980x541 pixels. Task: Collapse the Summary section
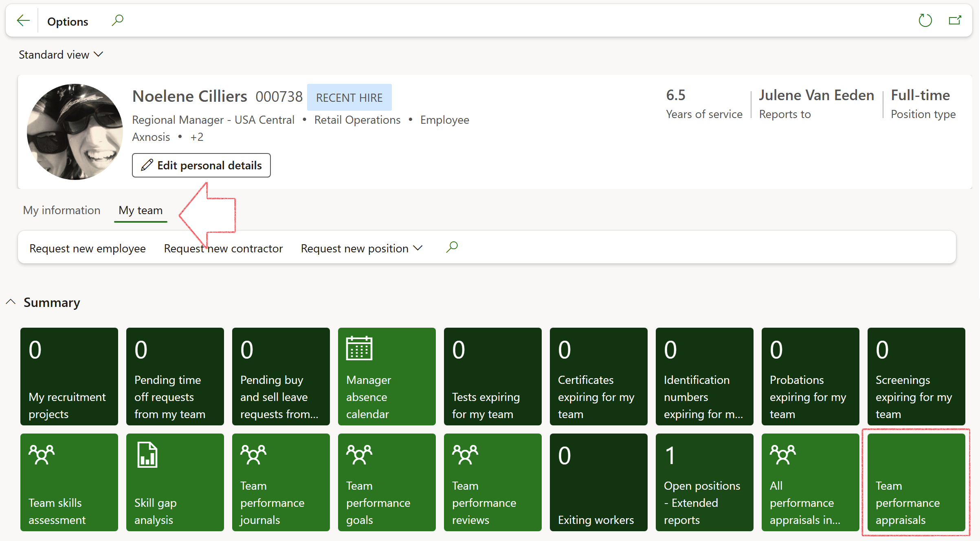coord(11,302)
